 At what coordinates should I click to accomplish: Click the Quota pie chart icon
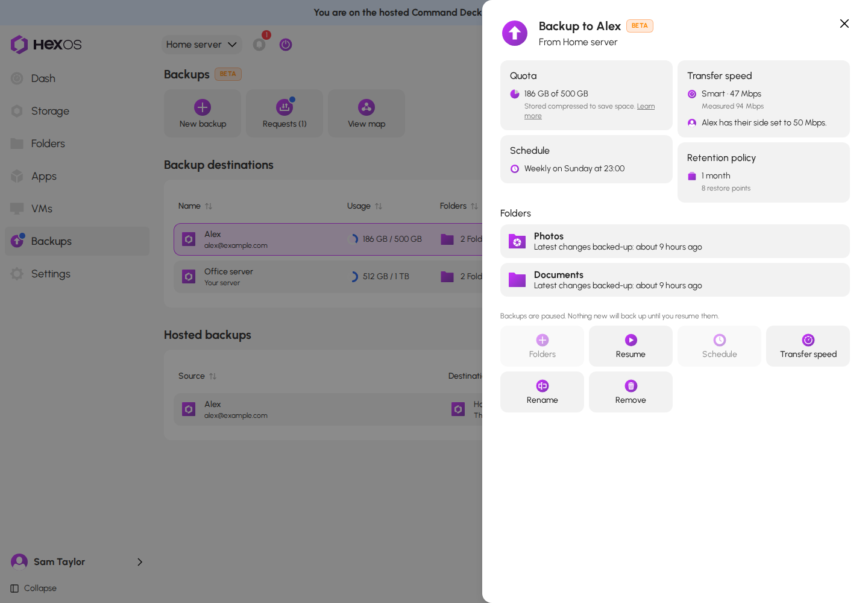(515, 94)
